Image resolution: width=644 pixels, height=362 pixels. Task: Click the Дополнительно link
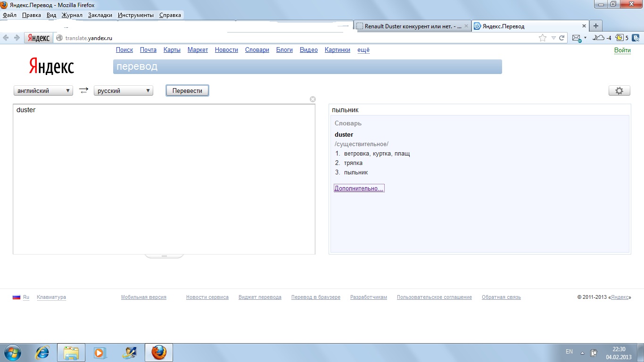359,188
